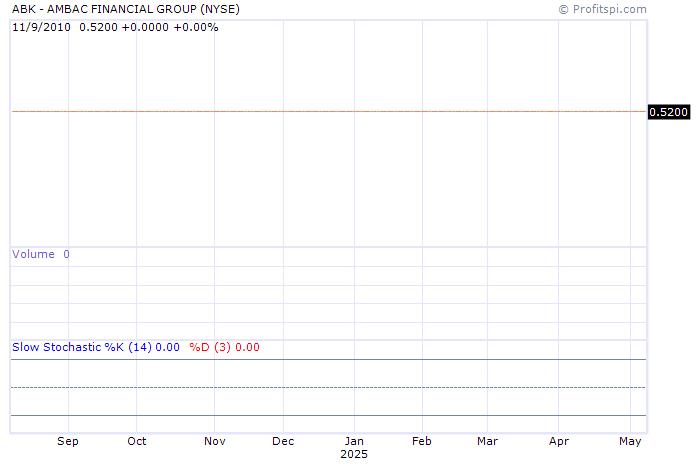Click the +0.0000 price change value
This screenshot has width=700, height=464.
[145, 27]
